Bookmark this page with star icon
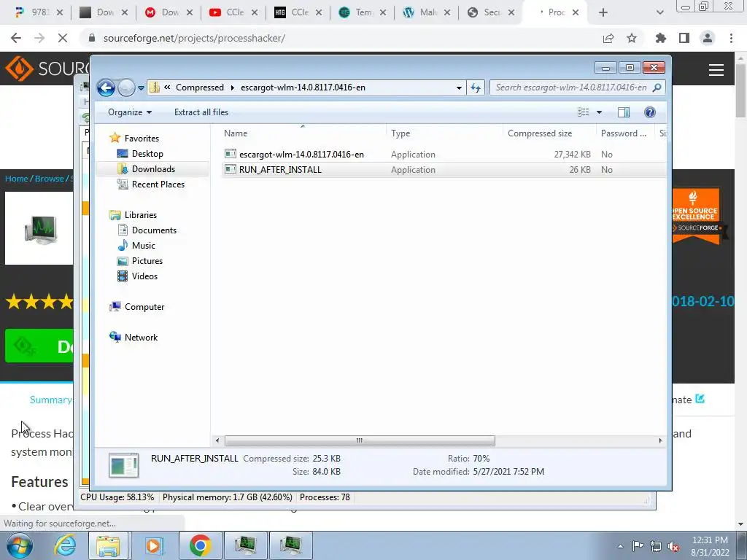The image size is (747, 560). 632,38
